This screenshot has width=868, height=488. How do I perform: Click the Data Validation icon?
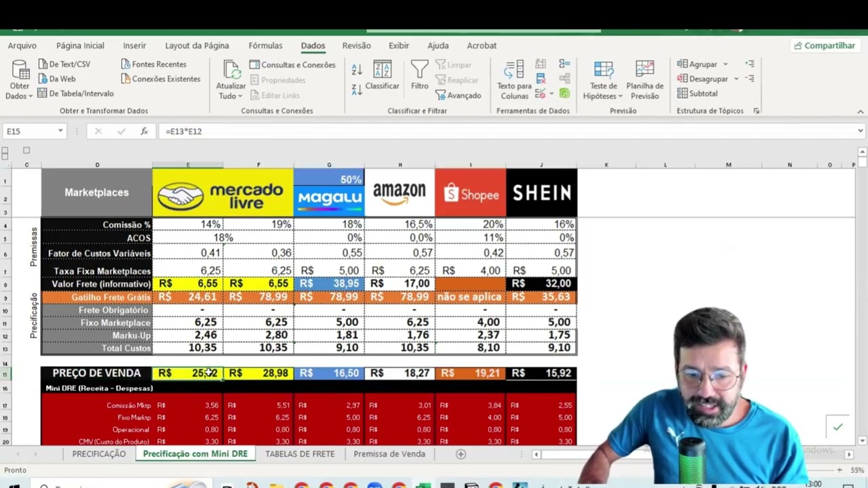point(540,94)
